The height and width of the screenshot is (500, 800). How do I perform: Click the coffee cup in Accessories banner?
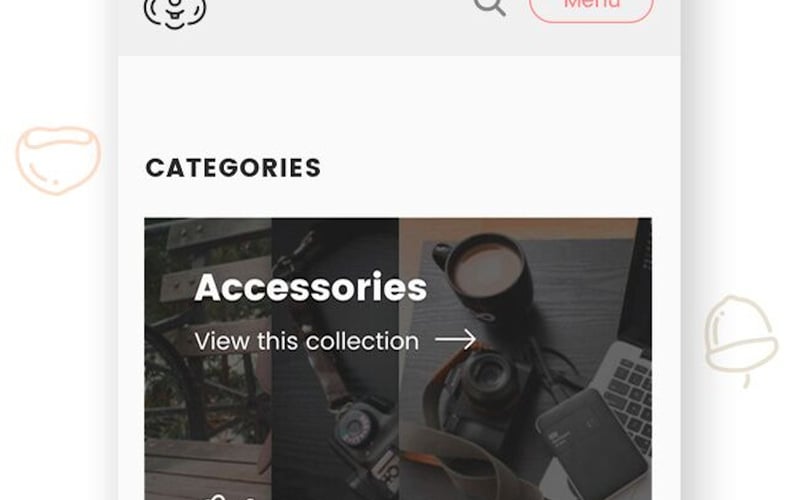tap(487, 273)
